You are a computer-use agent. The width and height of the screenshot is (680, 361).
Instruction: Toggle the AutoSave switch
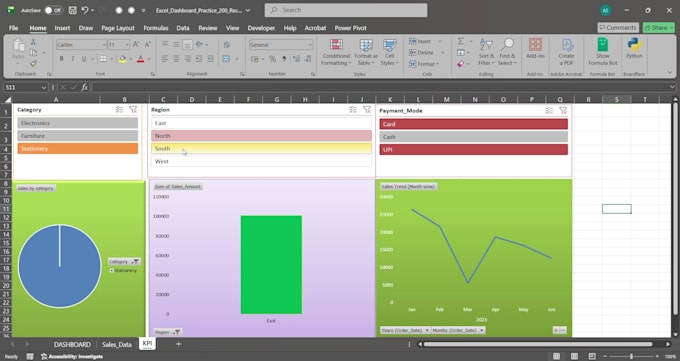pos(53,10)
